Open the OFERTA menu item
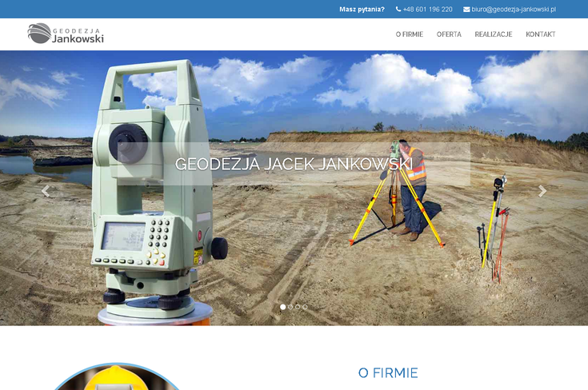Image resolution: width=588 pixels, height=390 pixels. coord(449,34)
